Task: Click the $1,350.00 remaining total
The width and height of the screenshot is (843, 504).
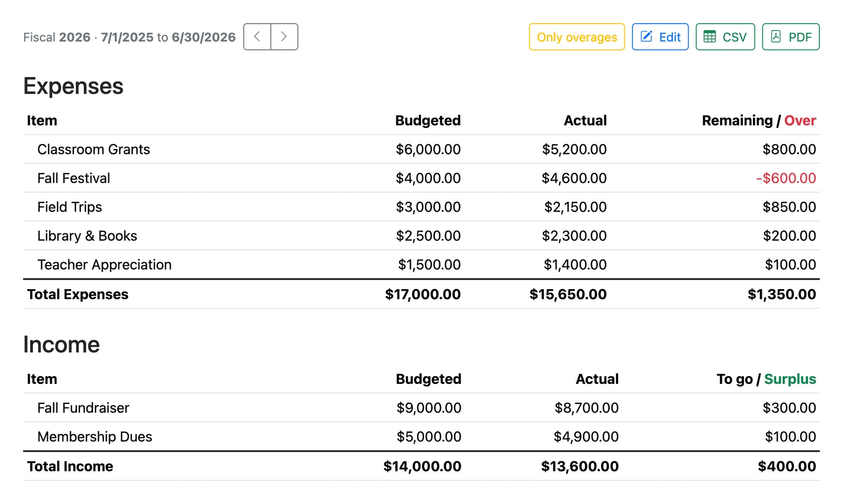Action: tap(782, 294)
